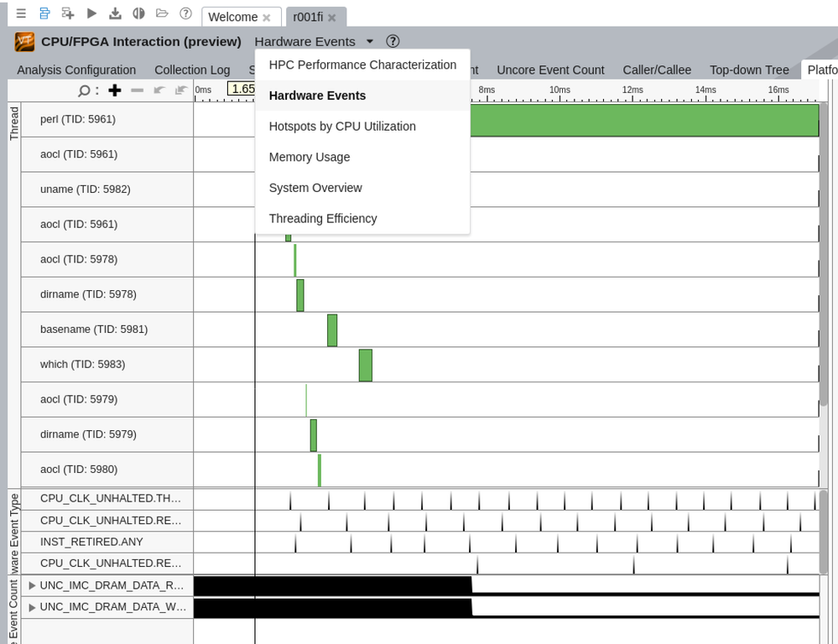Viewport: 838px width, 644px height.
Task: Click the timeline zoom-in plus icon
Action: tap(115, 90)
